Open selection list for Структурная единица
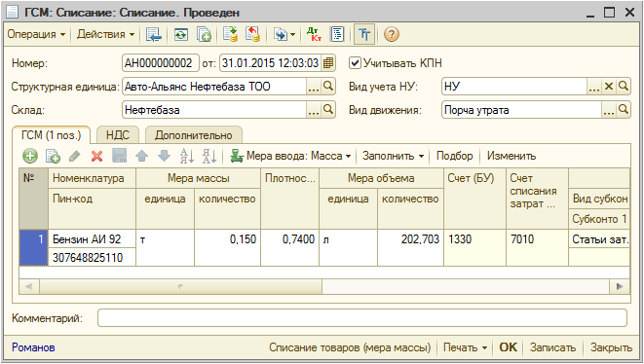 point(314,87)
